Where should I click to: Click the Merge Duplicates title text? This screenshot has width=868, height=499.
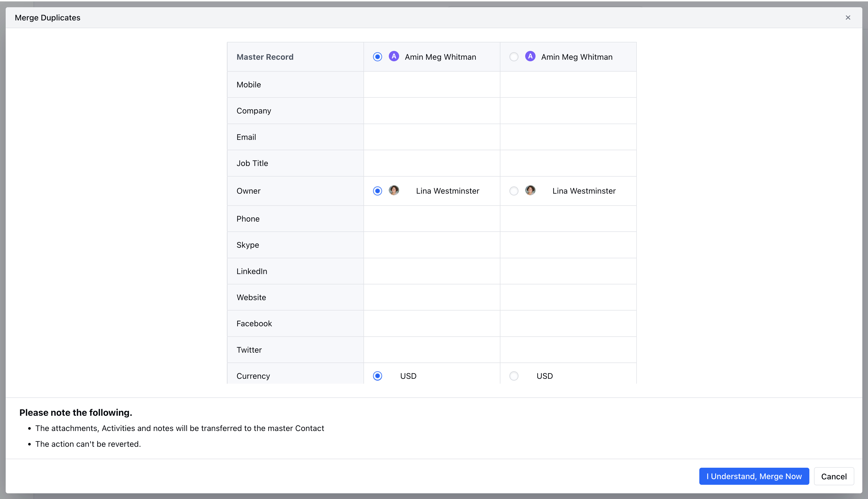(48, 18)
